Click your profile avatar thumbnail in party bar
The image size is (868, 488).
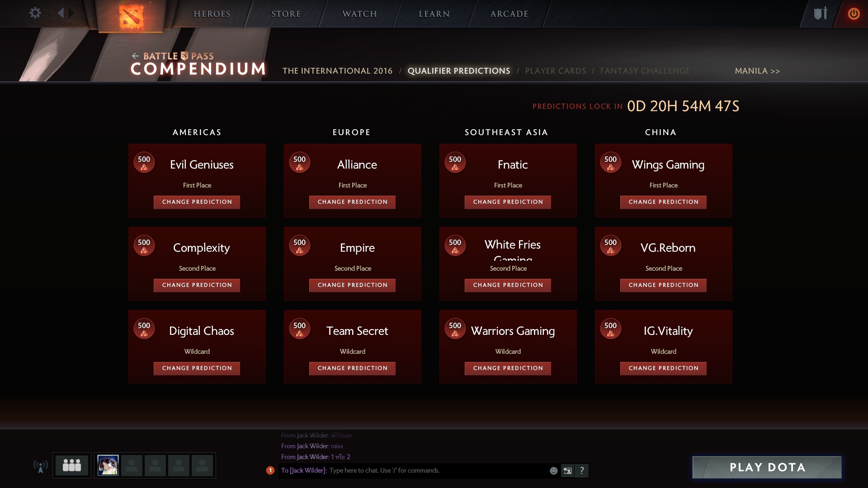(x=108, y=465)
